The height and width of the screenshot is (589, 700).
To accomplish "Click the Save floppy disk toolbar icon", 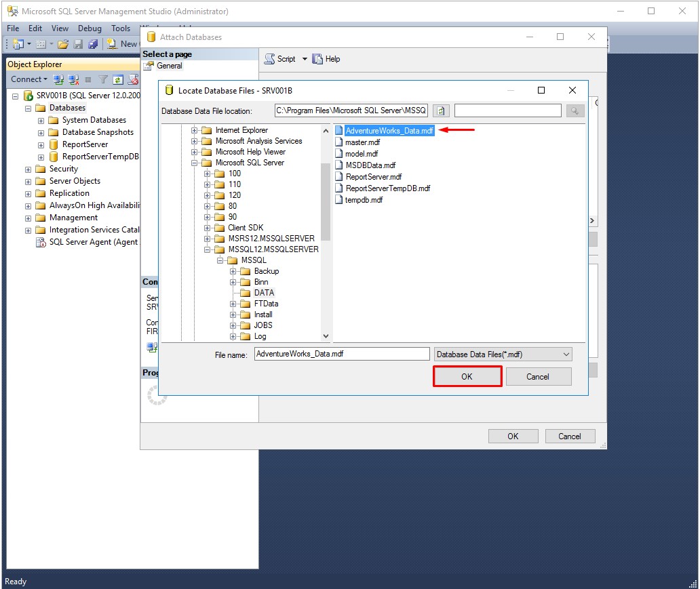I will point(78,44).
